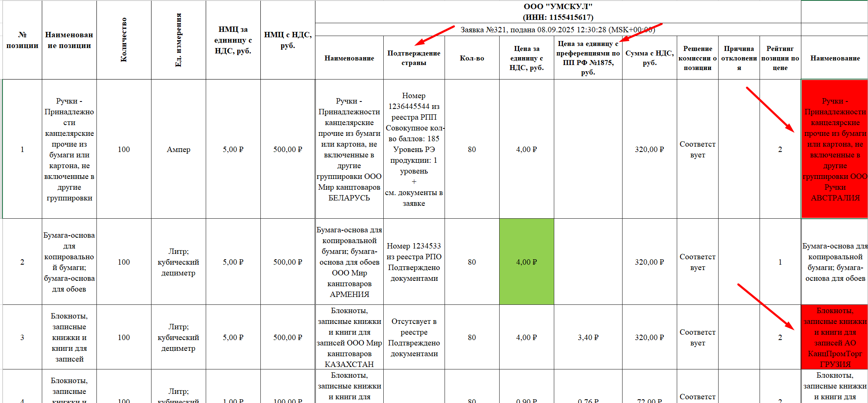Click the 'ООО "УМСКУЛ"' header cell
Screen dimensions: 868x403
point(558,12)
